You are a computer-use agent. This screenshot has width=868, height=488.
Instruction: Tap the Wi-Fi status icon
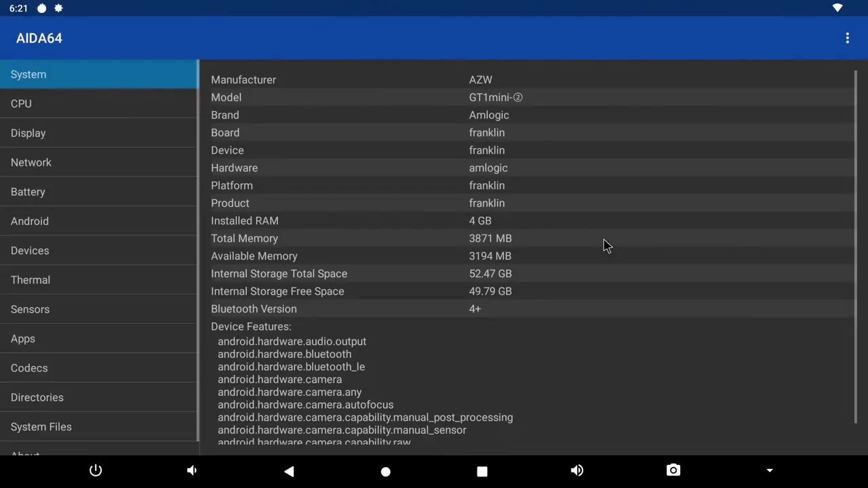[x=837, y=8]
